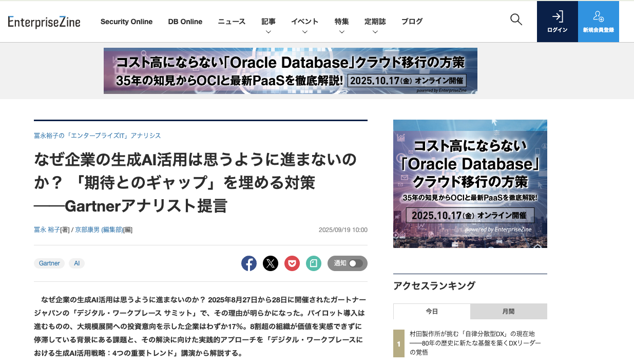Click the new member registration icon
This screenshot has height=364, width=634.
598,17
